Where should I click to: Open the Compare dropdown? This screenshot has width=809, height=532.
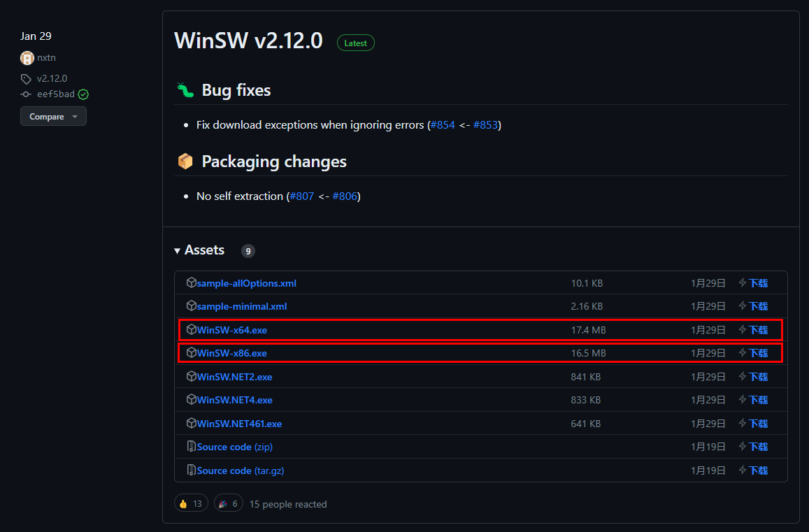click(x=53, y=117)
